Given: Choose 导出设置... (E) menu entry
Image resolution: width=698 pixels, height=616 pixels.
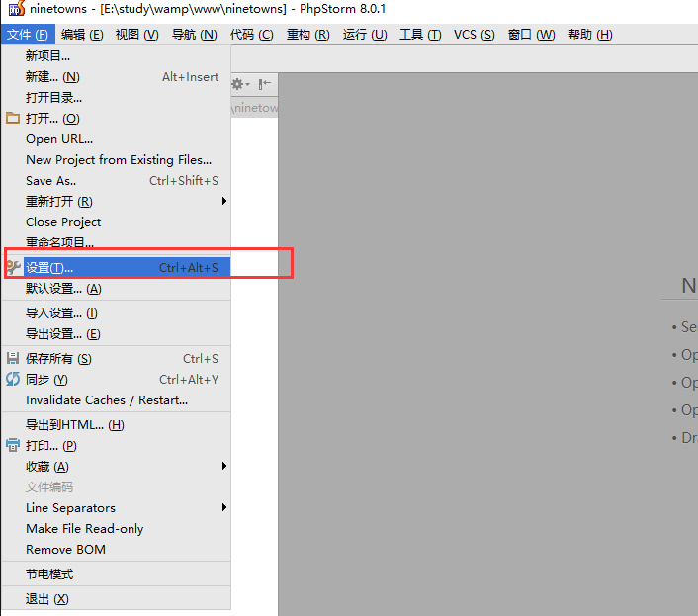Looking at the screenshot, I should point(117,334).
